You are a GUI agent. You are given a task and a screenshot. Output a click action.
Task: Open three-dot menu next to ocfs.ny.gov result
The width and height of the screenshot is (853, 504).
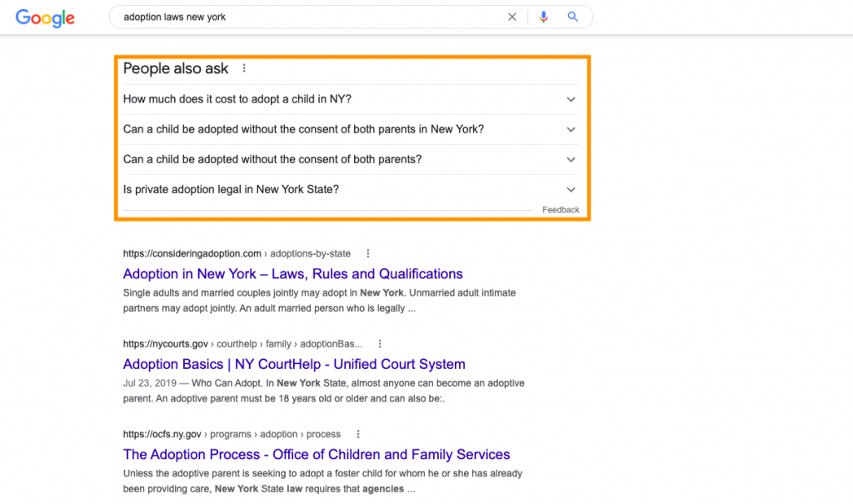358,434
